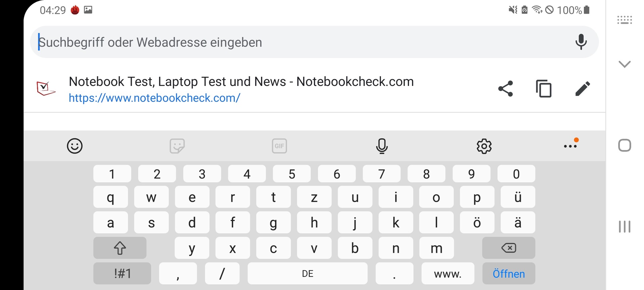Tap the voice search microphone in address bar
This screenshot has height=290, width=644.
[x=581, y=42]
